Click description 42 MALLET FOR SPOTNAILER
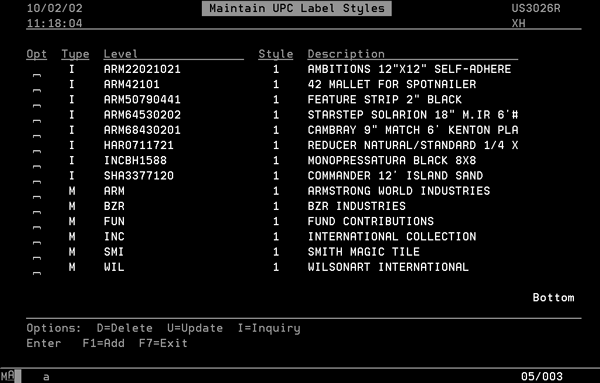The width and height of the screenshot is (600, 383). click(x=392, y=85)
